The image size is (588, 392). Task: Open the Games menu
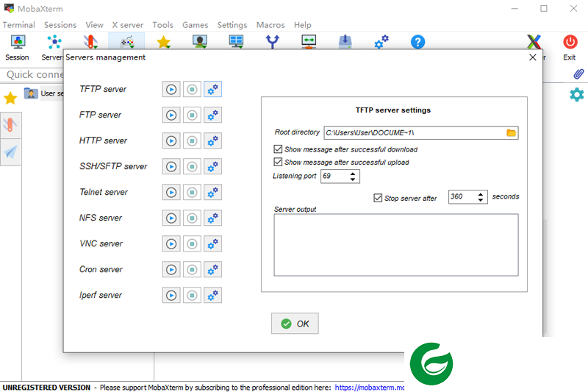click(195, 25)
